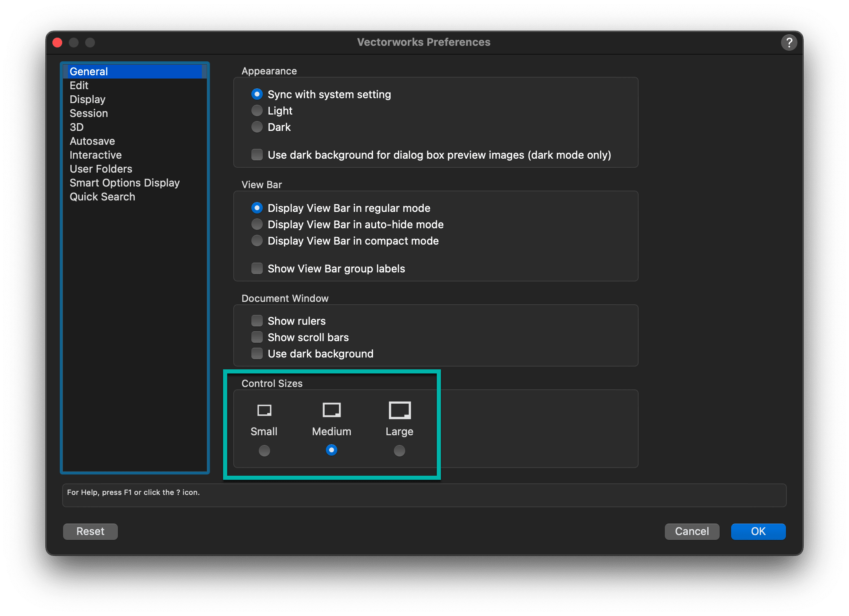
Task: Click the Small control size icon
Action: [264, 410]
